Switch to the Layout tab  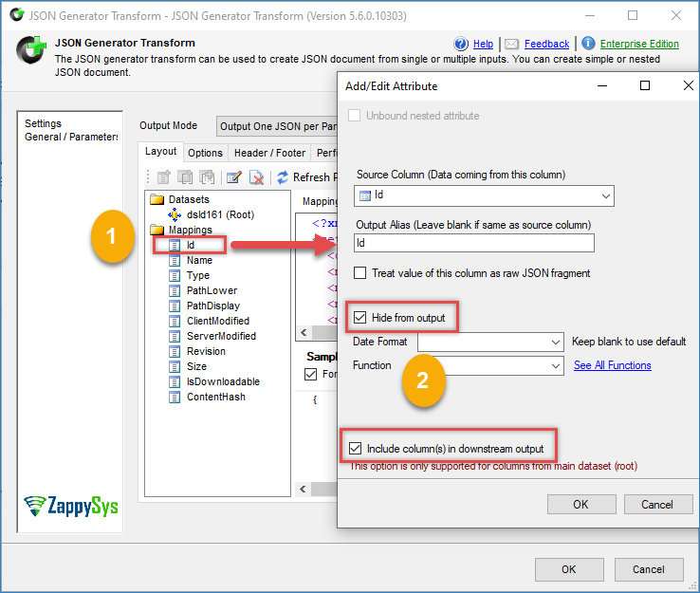(x=160, y=152)
